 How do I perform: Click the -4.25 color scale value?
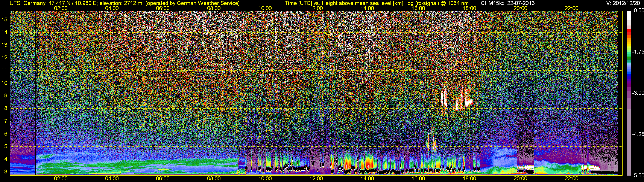click(x=638, y=134)
